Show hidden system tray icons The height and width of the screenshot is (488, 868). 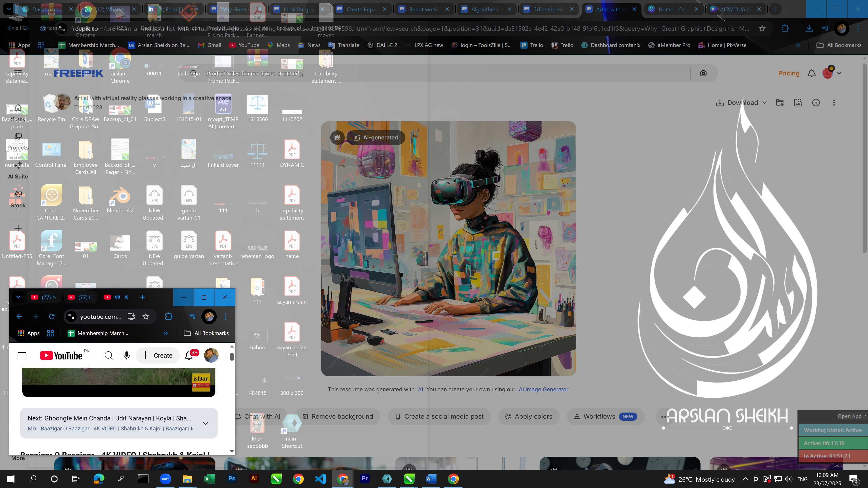click(x=745, y=479)
